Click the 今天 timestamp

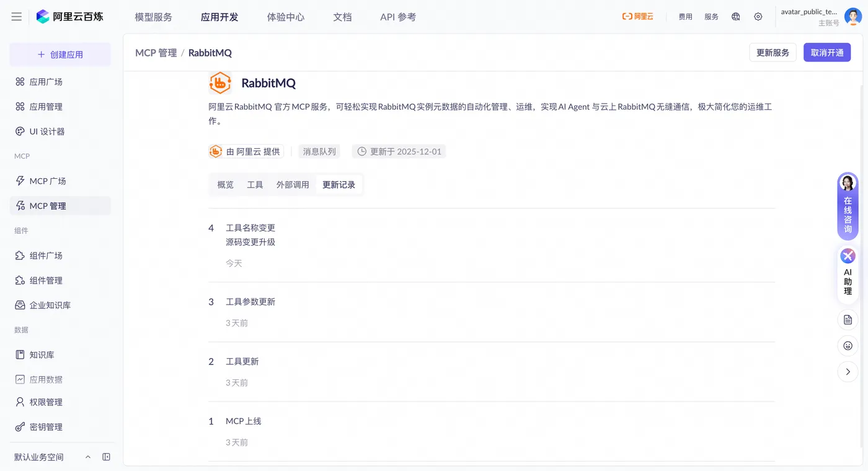234,264
